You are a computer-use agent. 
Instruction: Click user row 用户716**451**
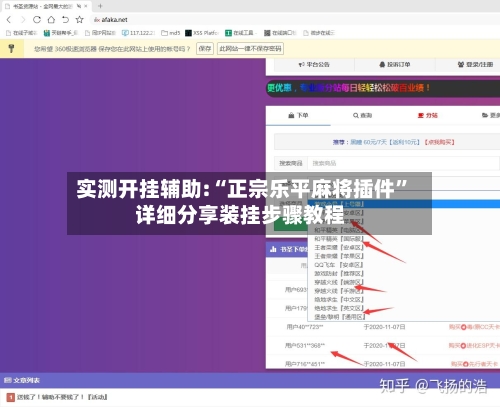point(305,364)
